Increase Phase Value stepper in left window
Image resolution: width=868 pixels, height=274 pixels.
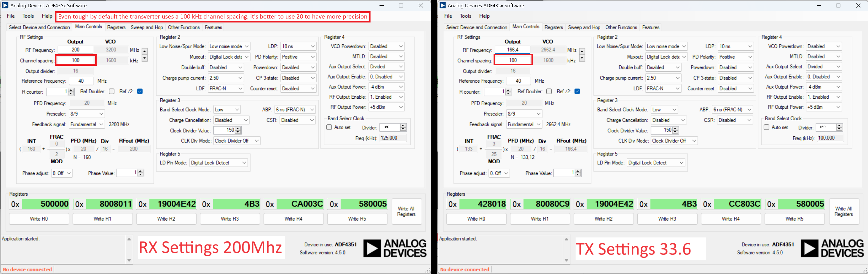click(x=140, y=171)
